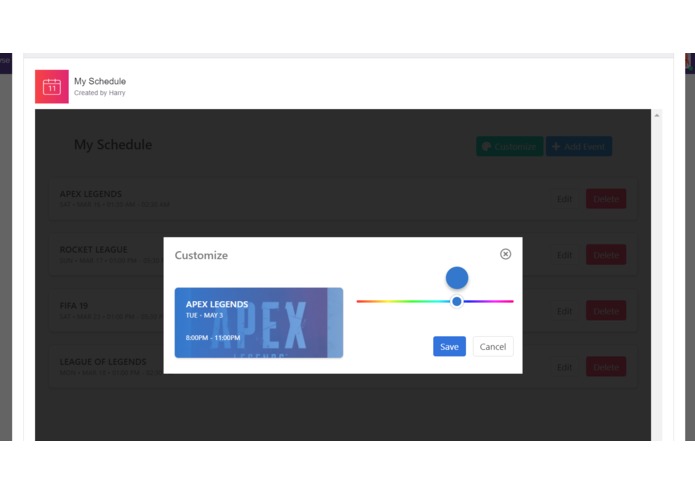Viewport: 695px width, 494px height.
Task: Click the "Created by Harry" text
Action: coord(100,93)
